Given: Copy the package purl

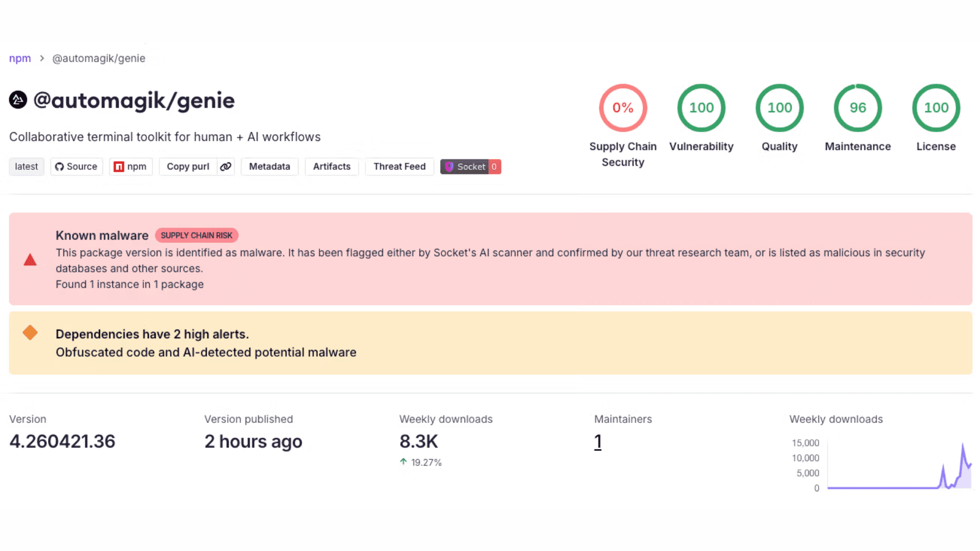Looking at the screenshot, I should tap(188, 167).
